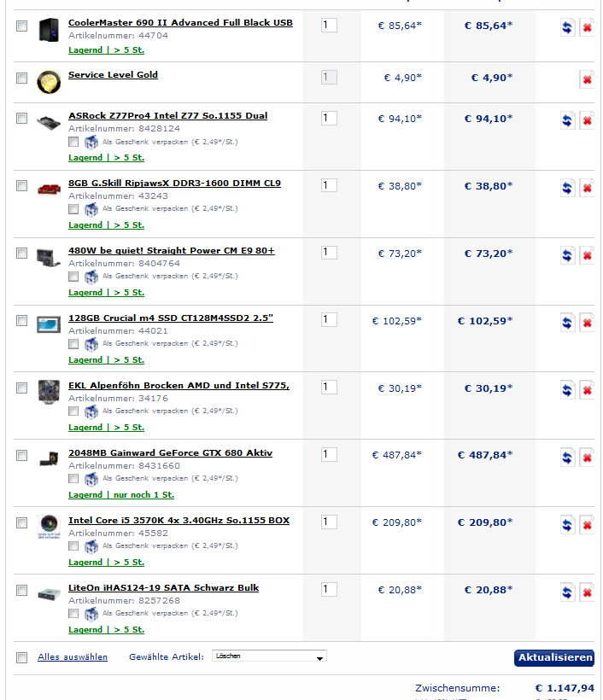Tick row checkbox for Intel Core i5 3570K
This screenshot has width=603, height=700.
(21, 522)
